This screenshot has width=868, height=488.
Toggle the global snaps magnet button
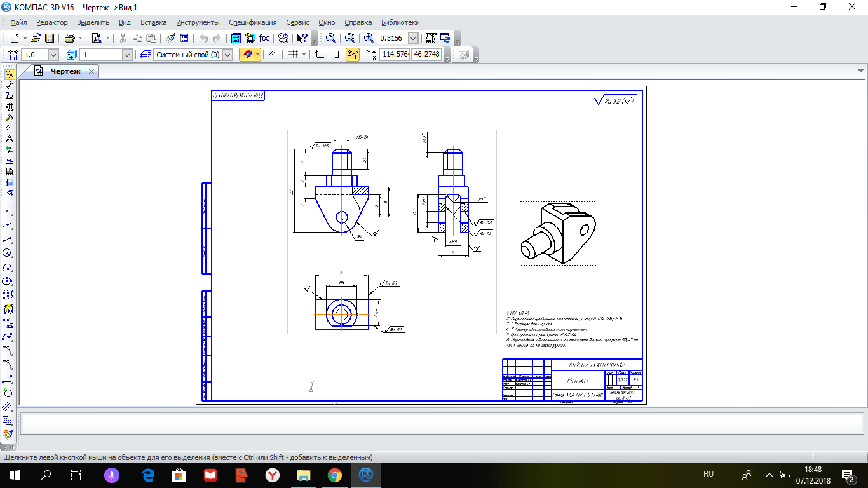coord(247,55)
